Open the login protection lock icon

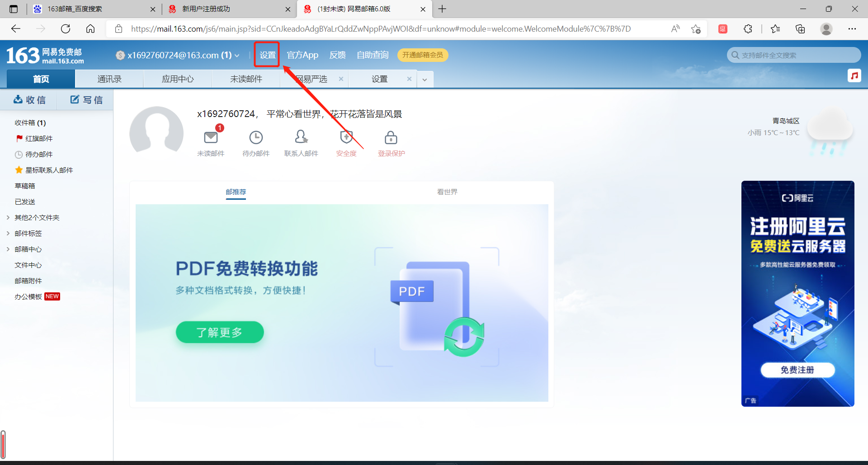[391, 137]
